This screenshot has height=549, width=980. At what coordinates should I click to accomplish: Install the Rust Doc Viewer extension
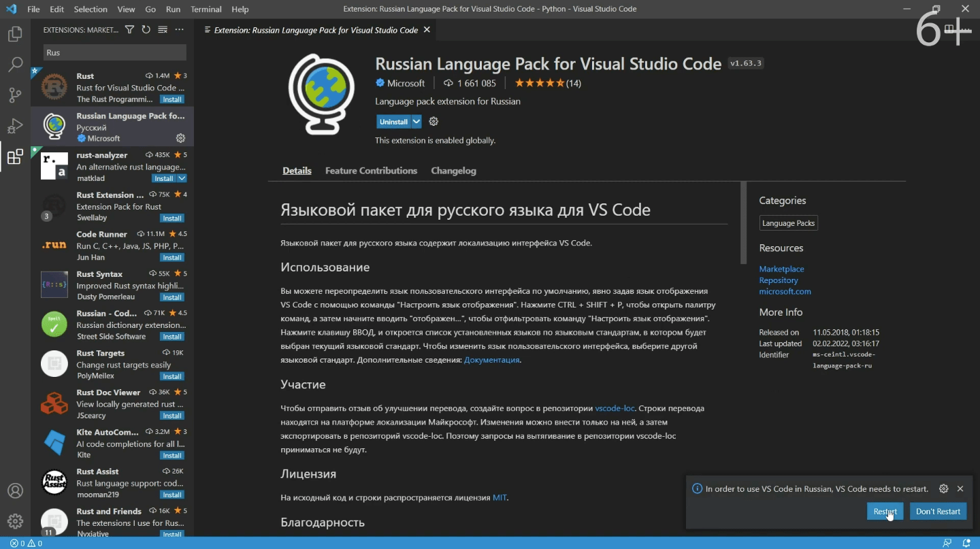[x=172, y=416]
